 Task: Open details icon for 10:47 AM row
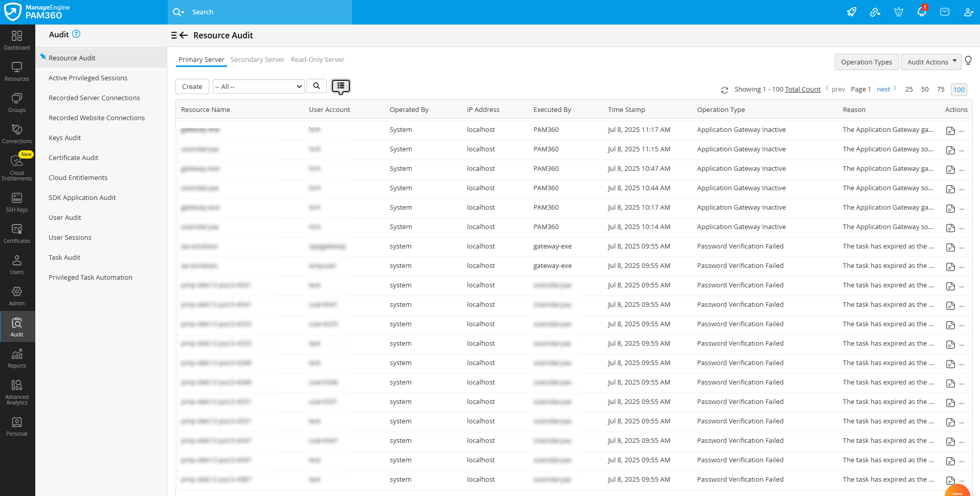pyautogui.click(x=950, y=170)
